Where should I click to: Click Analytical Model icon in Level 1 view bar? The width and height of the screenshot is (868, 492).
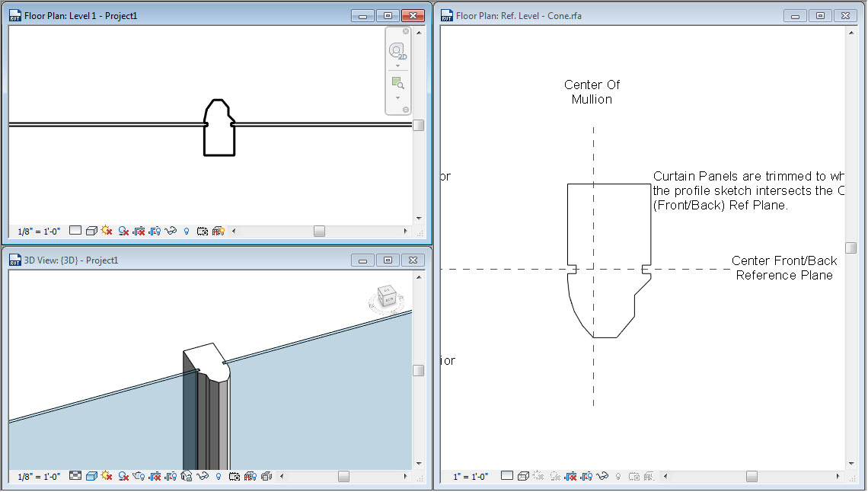(x=219, y=231)
